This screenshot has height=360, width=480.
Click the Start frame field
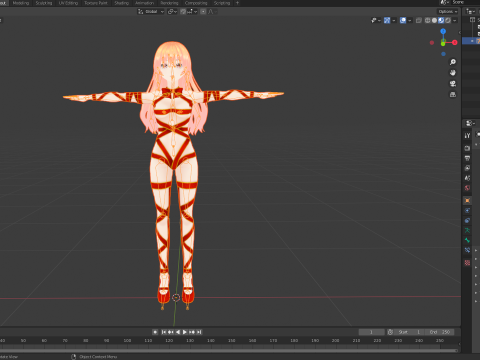tap(409, 332)
